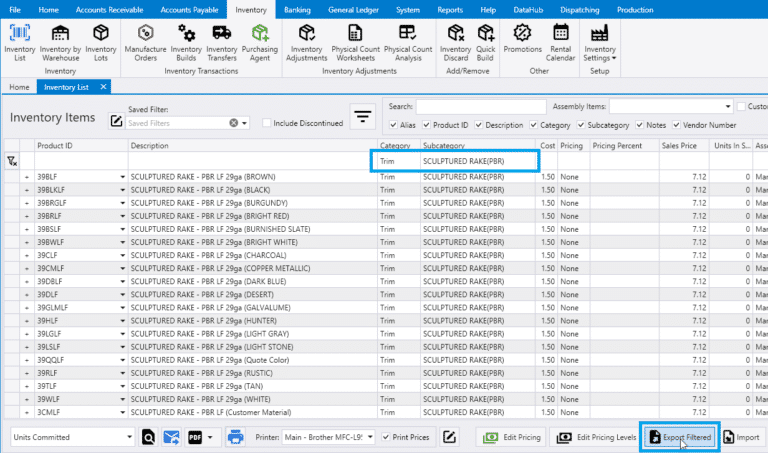The image size is (768, 453).
Task: Switch to Accounts Receivable ribbon tab
Action: click(109, 10)
